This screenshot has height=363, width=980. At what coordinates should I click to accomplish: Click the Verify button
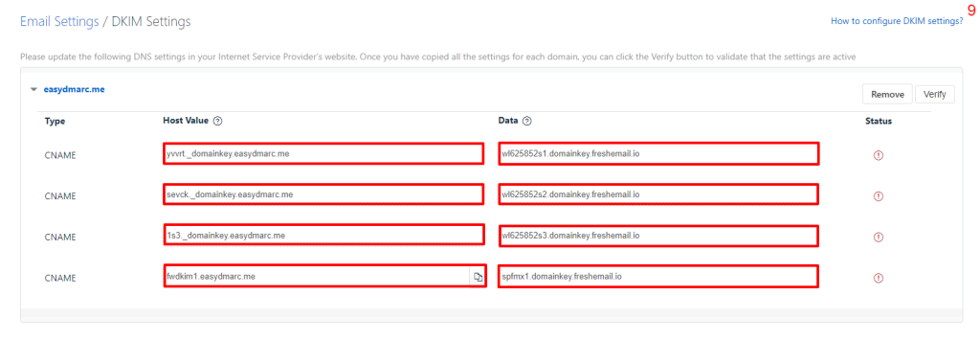point(935,95)
